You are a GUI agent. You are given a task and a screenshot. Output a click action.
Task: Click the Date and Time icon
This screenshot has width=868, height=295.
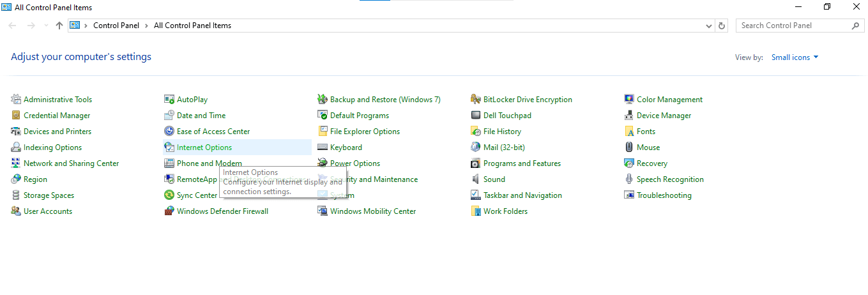pos(169,116)
